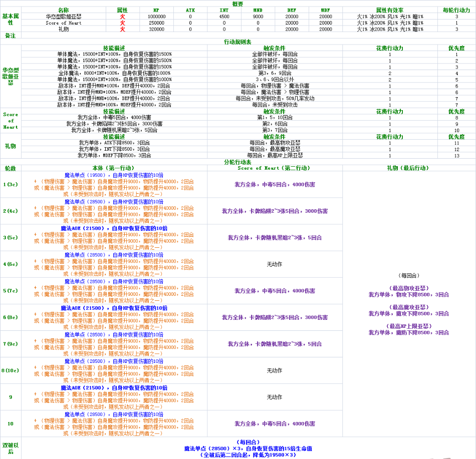Viewport: 476px width, 459px height.
Task: Select the 轮数 column header
Action: pos(11,168)
